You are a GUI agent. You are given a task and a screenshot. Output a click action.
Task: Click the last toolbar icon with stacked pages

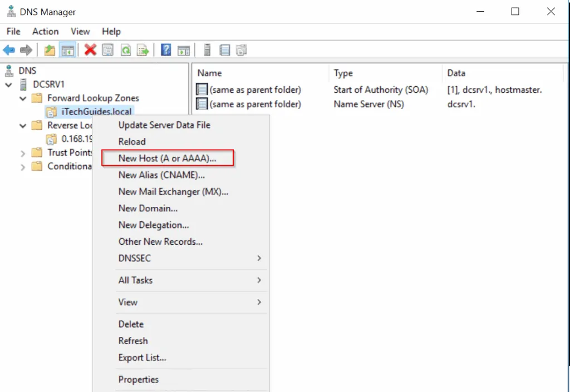pyautogui.click(x=242, y=50)
